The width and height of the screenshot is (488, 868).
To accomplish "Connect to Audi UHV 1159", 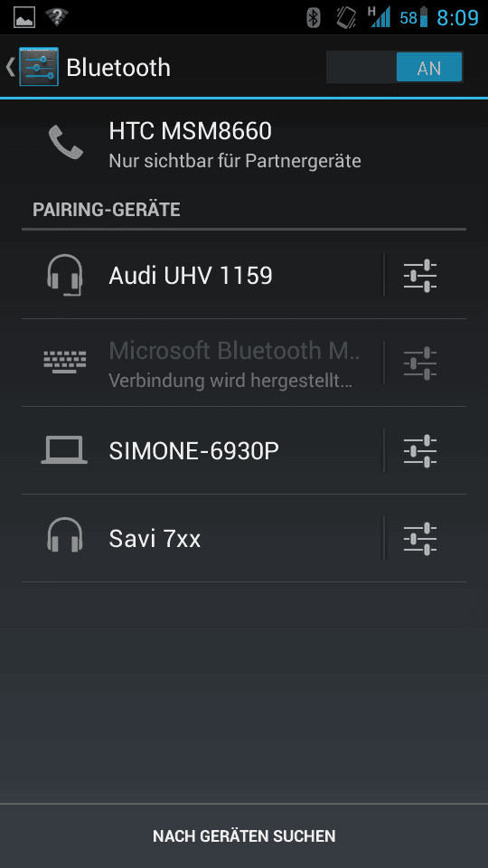I will [x=202, y=275].
